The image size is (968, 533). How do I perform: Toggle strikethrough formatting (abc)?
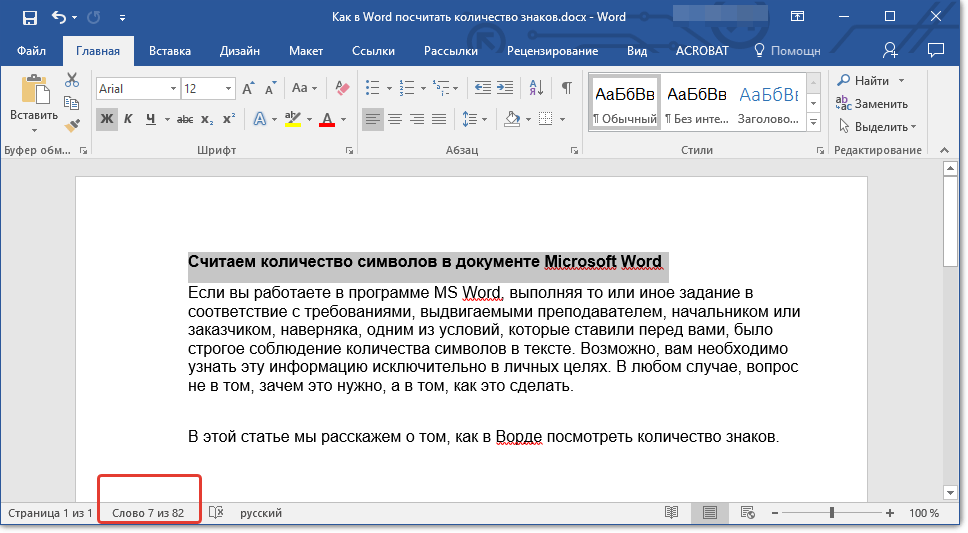click(184, 120)
